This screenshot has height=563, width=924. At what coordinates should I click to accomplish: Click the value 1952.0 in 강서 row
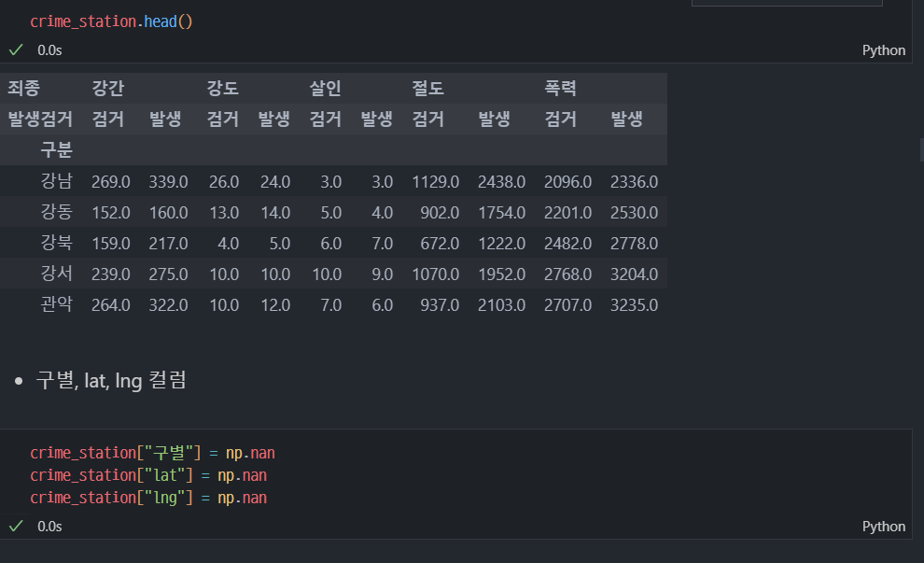(x=501, y=274)
